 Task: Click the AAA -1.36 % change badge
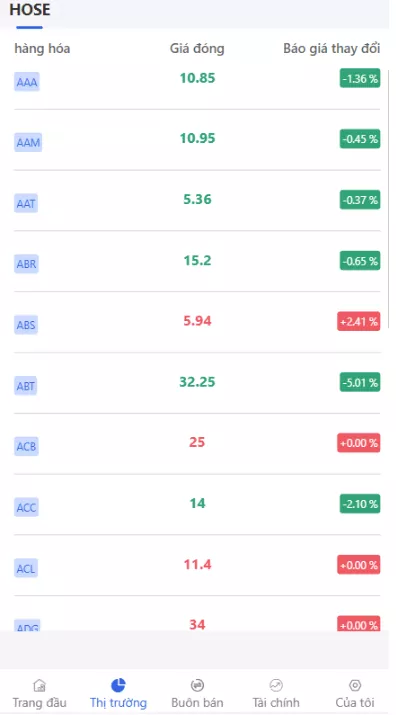pyautogui.click(x=360, y=78)
